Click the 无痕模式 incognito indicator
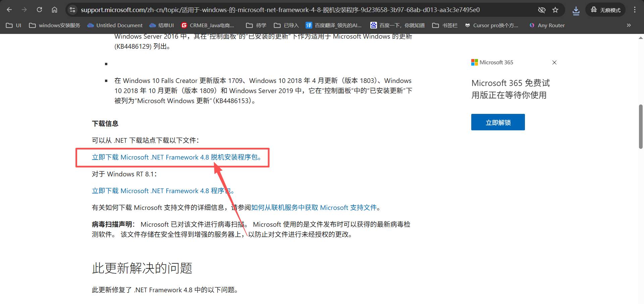This screenshot has height=304, width=644. (605, 10)
